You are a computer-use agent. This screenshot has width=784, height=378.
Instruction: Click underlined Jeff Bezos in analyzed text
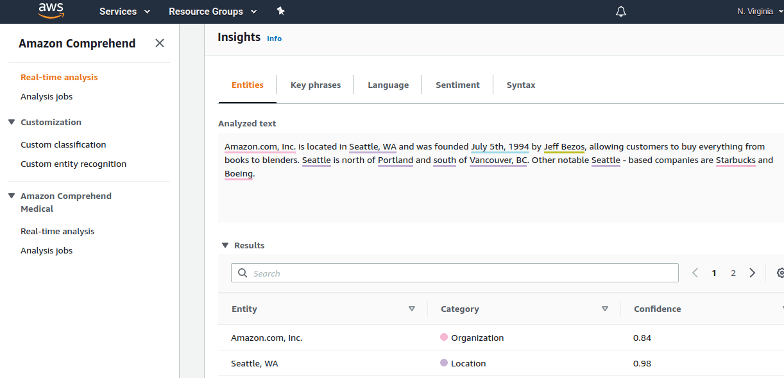(x=564, y=147)
